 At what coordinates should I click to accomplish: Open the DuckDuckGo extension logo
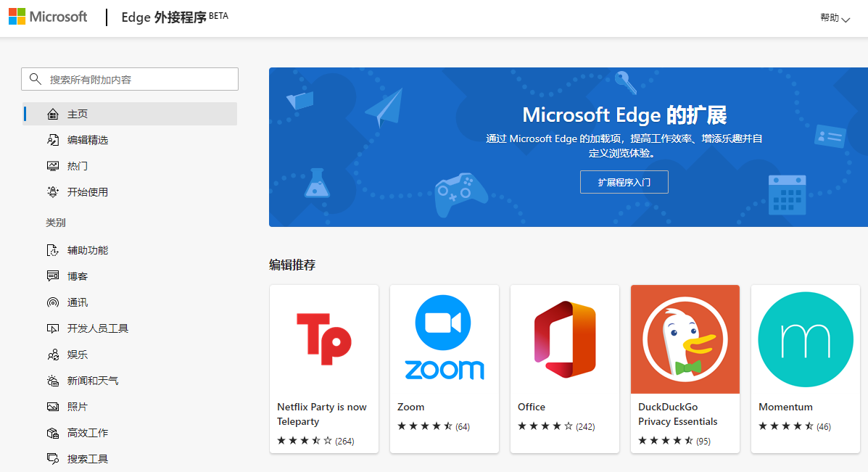(685, 339)
